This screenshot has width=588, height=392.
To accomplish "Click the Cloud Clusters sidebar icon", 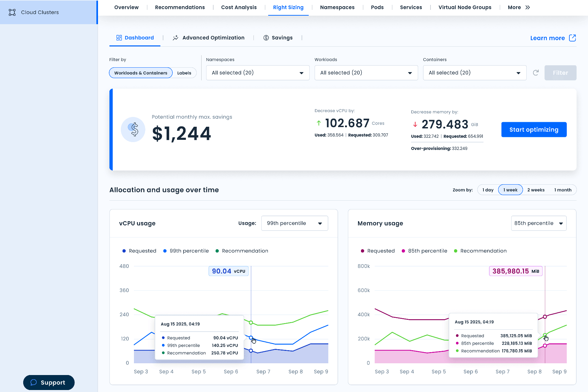I will tap(12, 12).
